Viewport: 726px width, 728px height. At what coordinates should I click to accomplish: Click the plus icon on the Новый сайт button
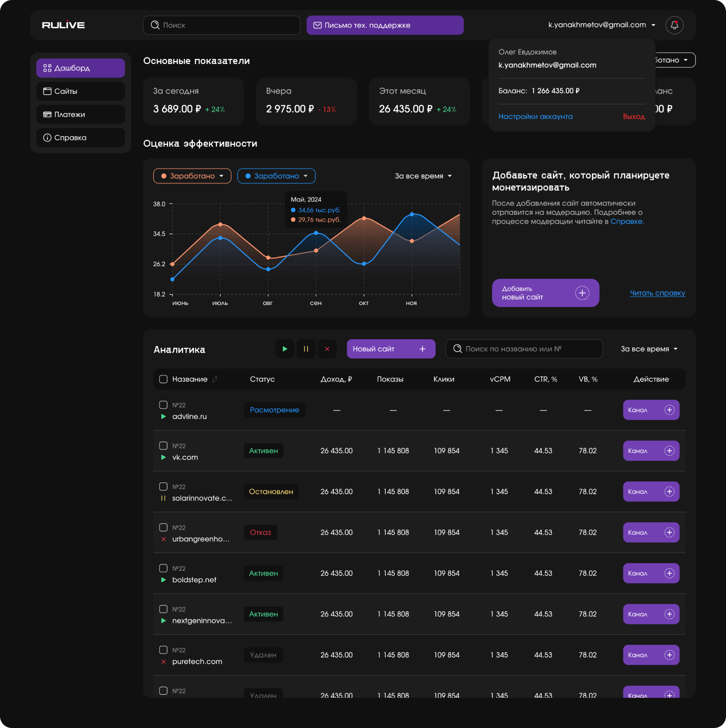click(423, 349)
